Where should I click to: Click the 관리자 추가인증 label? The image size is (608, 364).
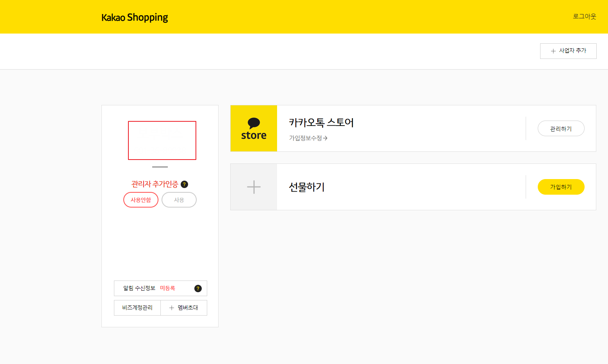[x=155, y=184]
